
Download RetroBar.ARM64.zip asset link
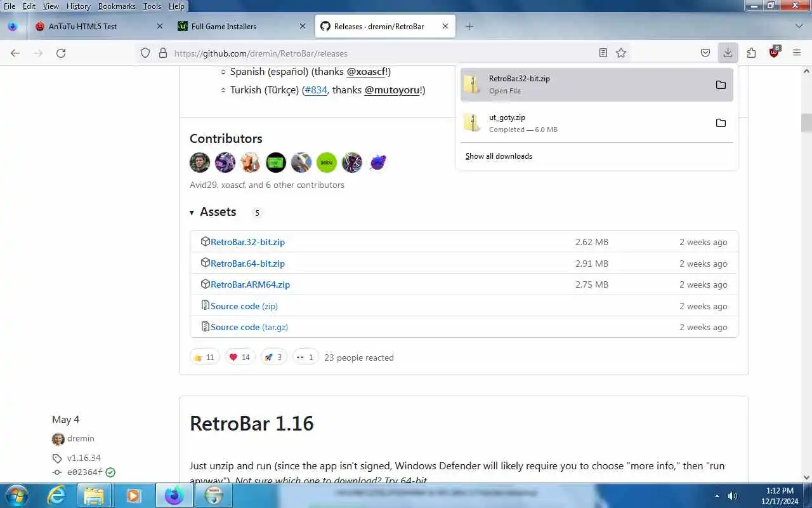pyautogui.click(x=250, y=284)
